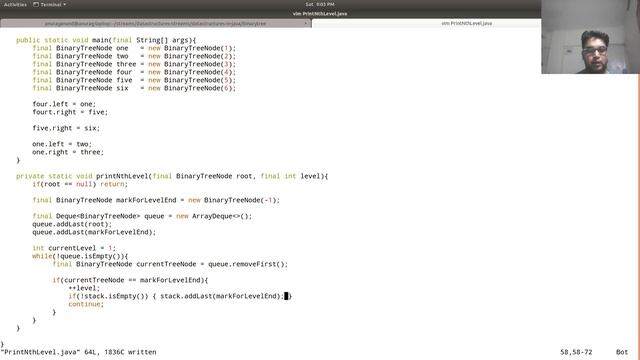Click the 'one.right = three;' line

click(x=68, y=152)
